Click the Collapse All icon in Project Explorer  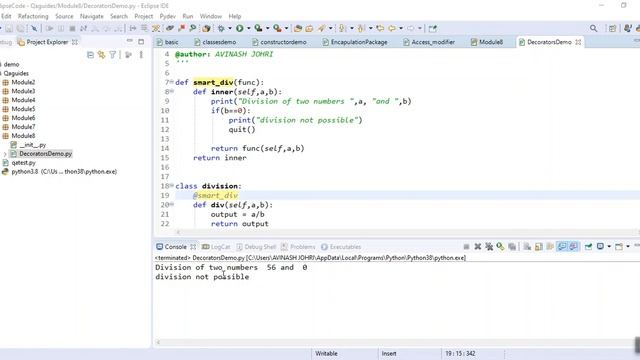click(90, 55)
